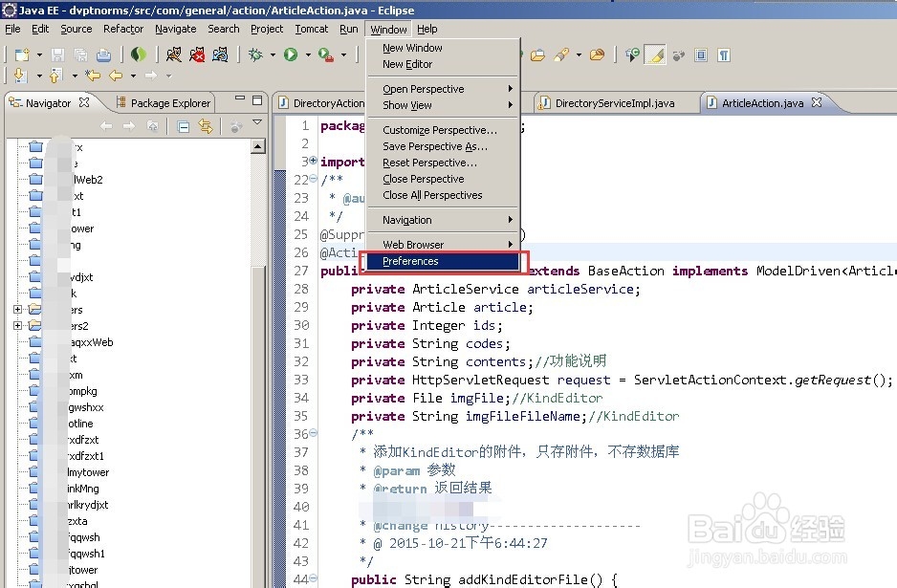Link Navigator with the active editor
The height and width of the screenshot is (588, 897).
[x=205, y=126]
